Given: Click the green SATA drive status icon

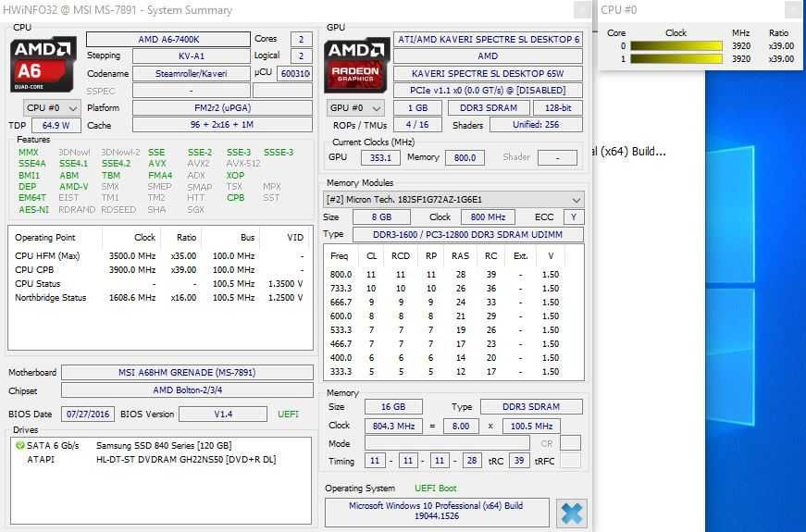Looking at the screenshot, I should 20,446.
